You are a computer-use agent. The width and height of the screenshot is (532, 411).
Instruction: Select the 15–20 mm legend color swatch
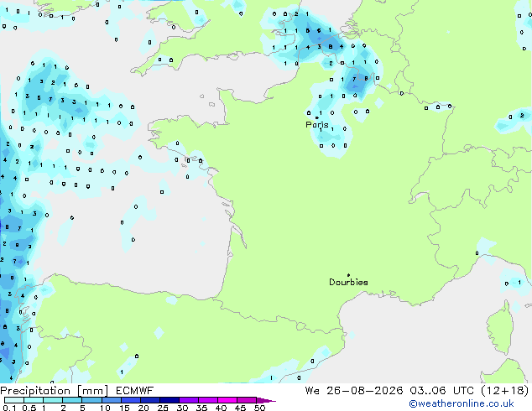pos(130,400)
